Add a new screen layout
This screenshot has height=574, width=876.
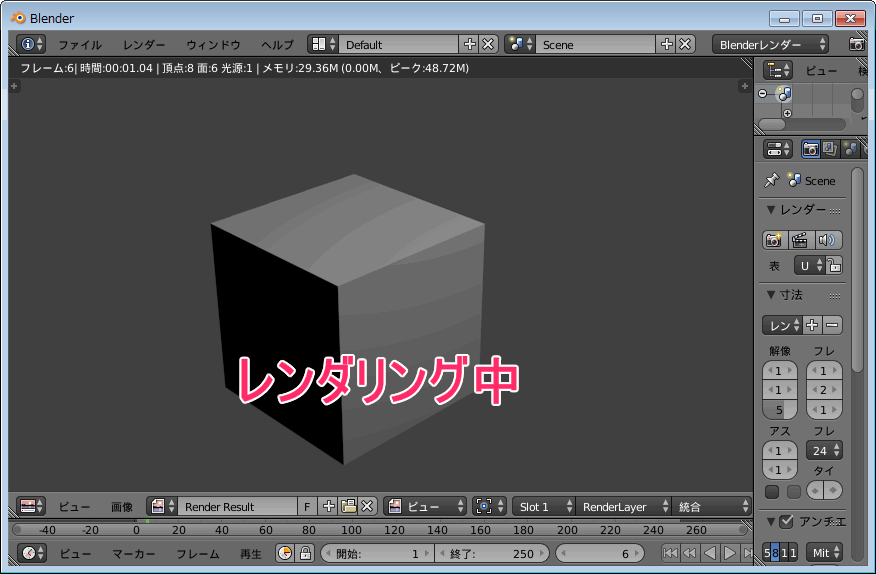coord(469,44)
